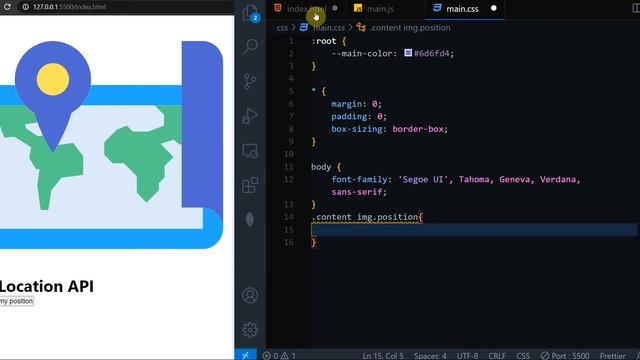Close main.css tab via unsaved dot

(493, 8)
